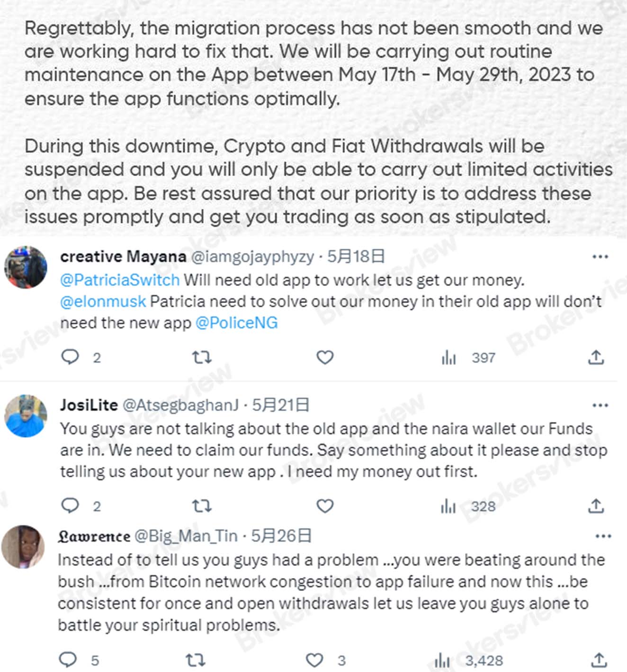Open more options on creative Mayana's tweet
627x672 pixels.
point(601,256)
